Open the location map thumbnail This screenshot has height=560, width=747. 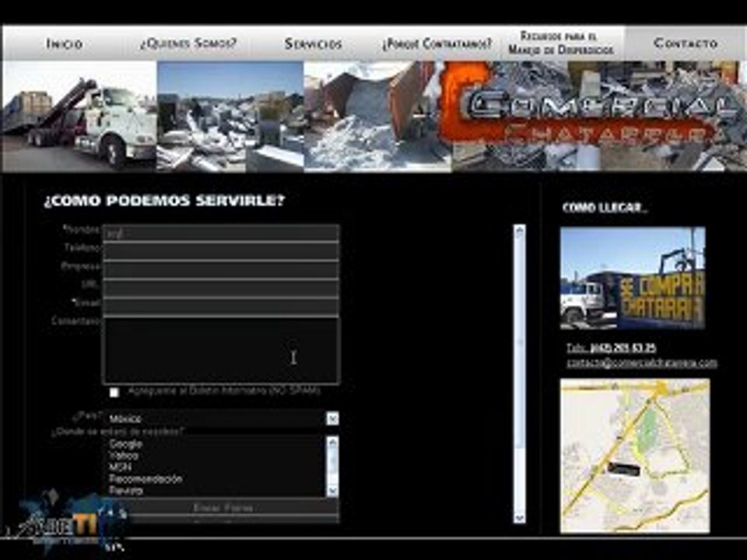point(635,456)
